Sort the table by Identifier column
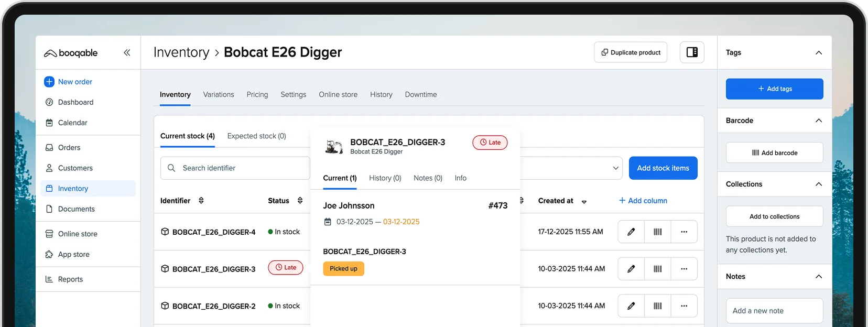Screen dimensions: 868x327 [x=201, y=201]
